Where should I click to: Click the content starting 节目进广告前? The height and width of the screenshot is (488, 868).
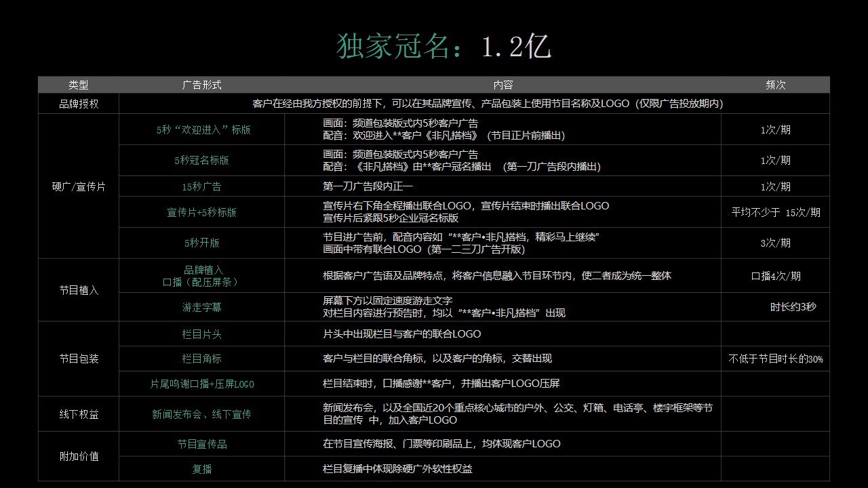pyautogui.click(x=502, y=243)
